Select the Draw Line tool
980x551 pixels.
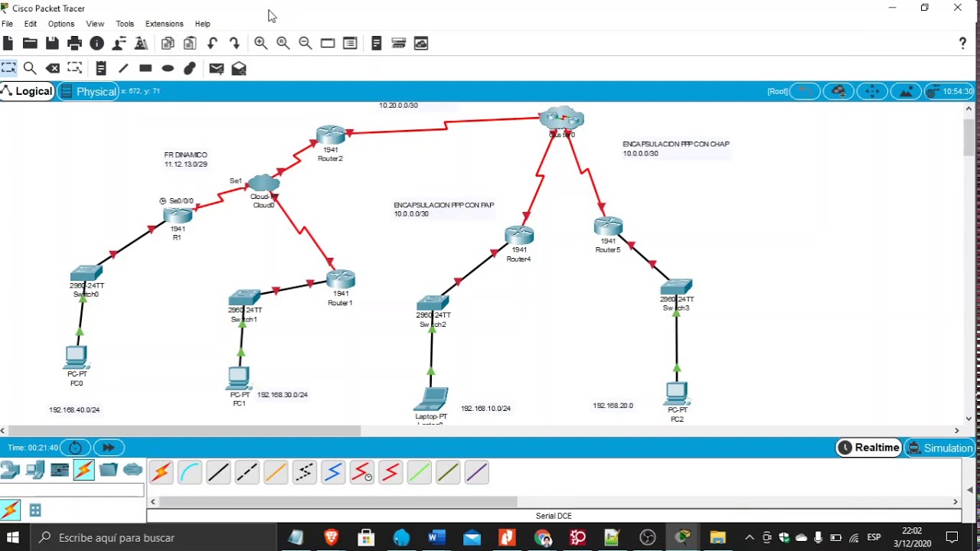click(122, 68)
